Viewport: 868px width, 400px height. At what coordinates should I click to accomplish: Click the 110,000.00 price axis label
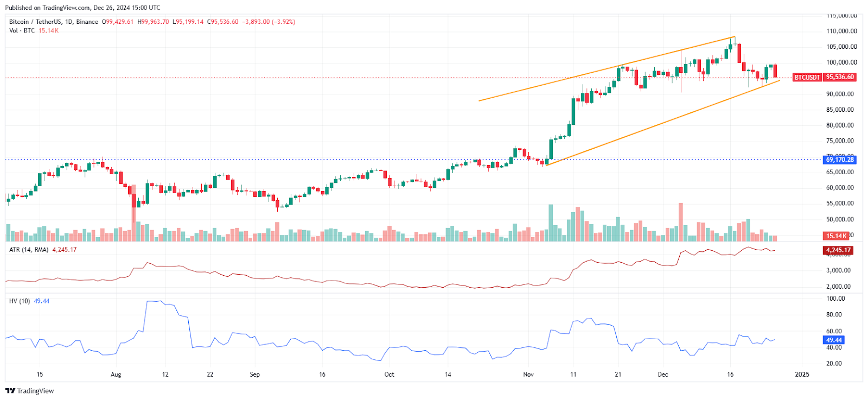(842, 31)
